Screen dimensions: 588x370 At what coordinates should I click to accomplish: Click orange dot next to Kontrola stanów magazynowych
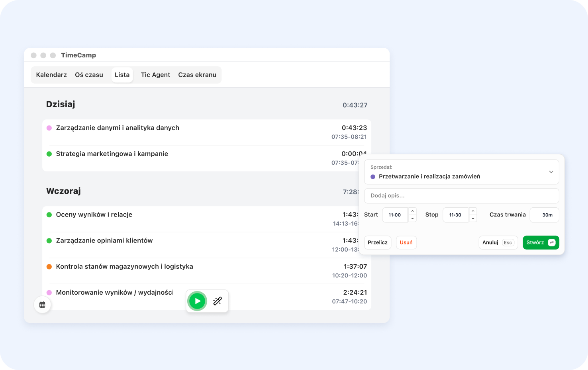[x=49, y=267]
